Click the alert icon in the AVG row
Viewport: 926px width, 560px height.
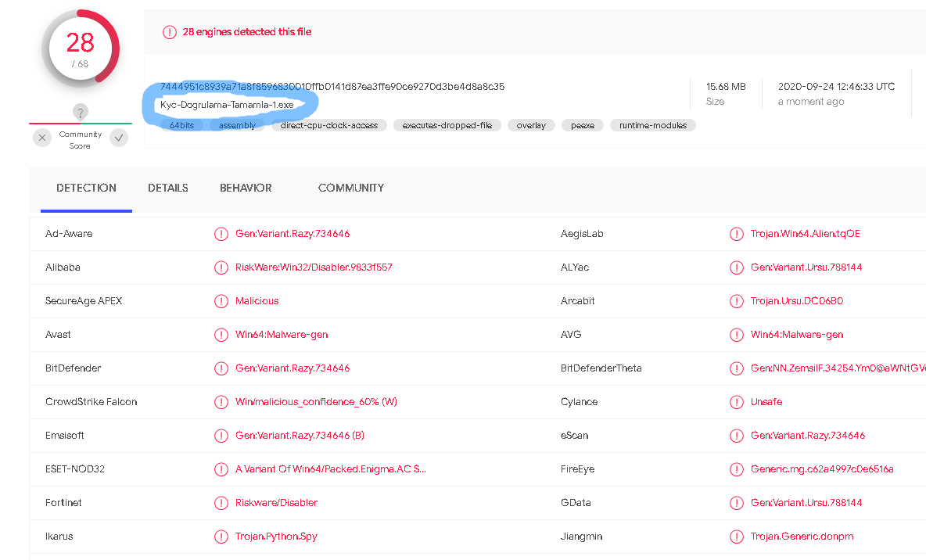pos(737,335)
